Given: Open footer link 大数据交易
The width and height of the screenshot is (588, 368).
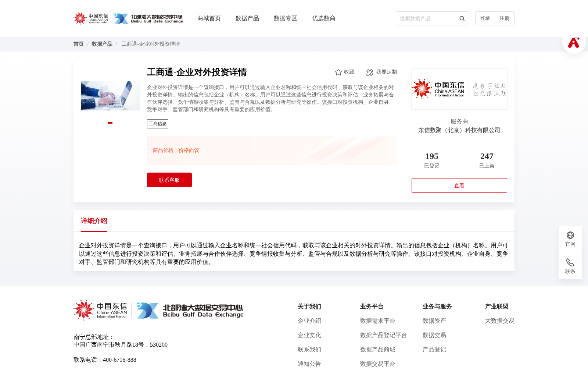Looking at the screenshot, I should (500, 321).
